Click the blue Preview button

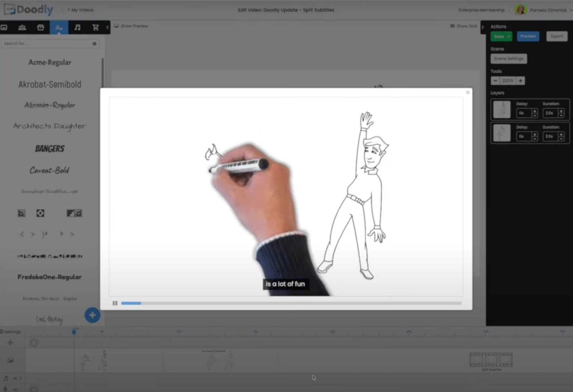tap(528, 36)
